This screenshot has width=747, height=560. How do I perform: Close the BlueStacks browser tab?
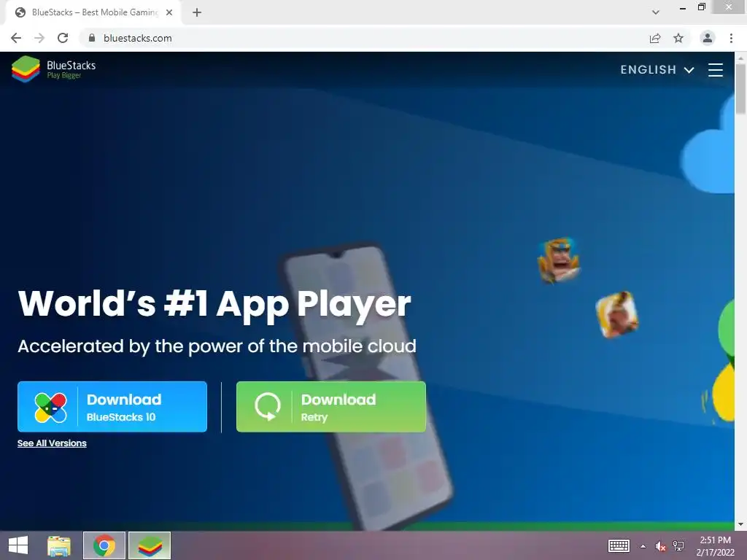point(169,12)
